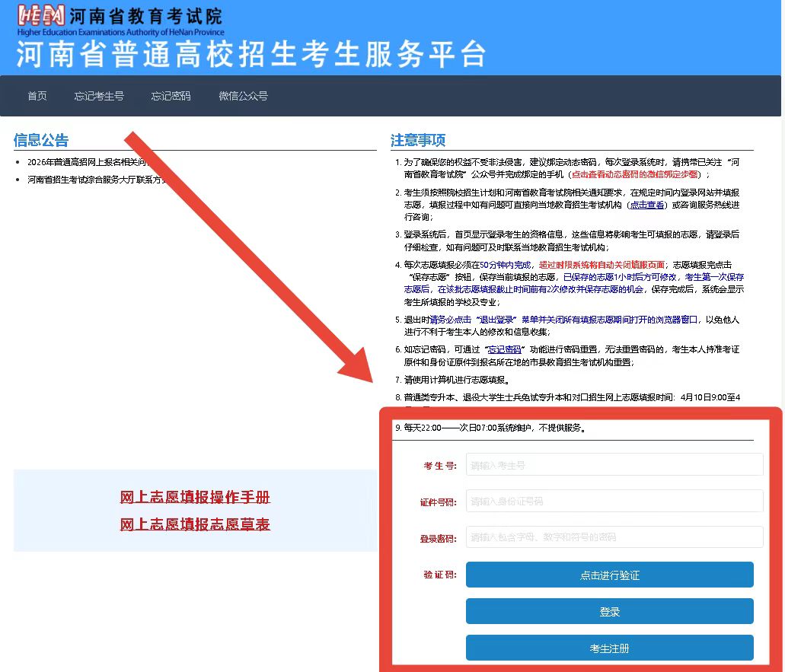This screenshot has height=672, width=785.
Task: Select 忘记密码 in the top navigation bar
Action: pos(171,96)
